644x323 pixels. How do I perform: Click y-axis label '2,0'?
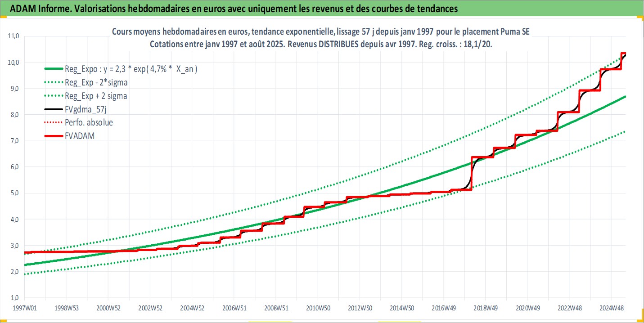click(14, 272)
